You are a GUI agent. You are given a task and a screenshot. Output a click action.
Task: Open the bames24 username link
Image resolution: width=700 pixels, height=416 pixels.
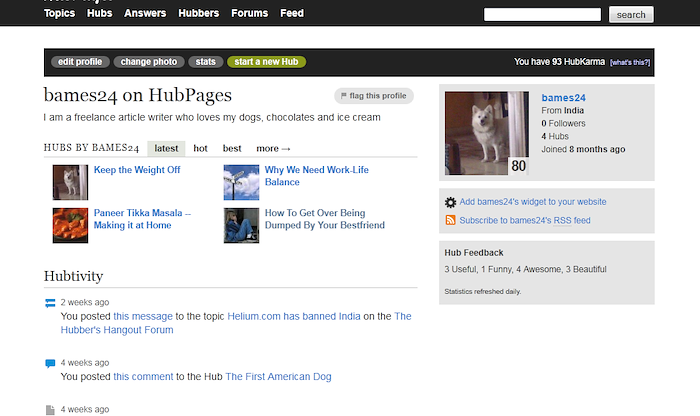coord(563,98)
